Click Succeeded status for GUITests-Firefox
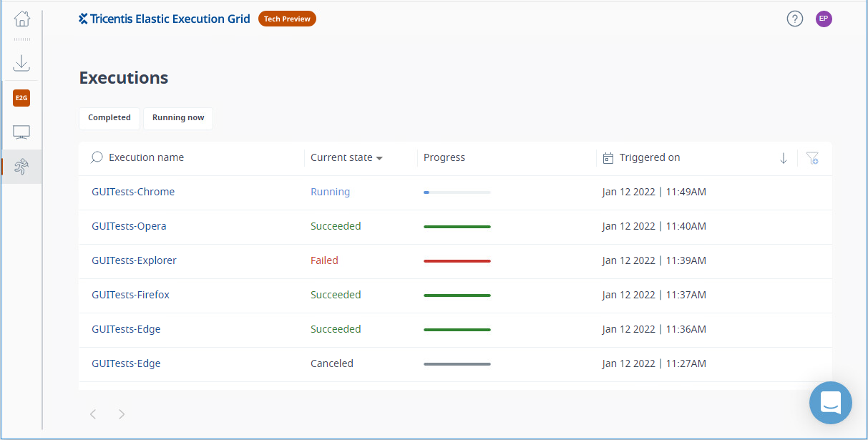The width and height of the screenshot is (868, 440). (336, 295)
